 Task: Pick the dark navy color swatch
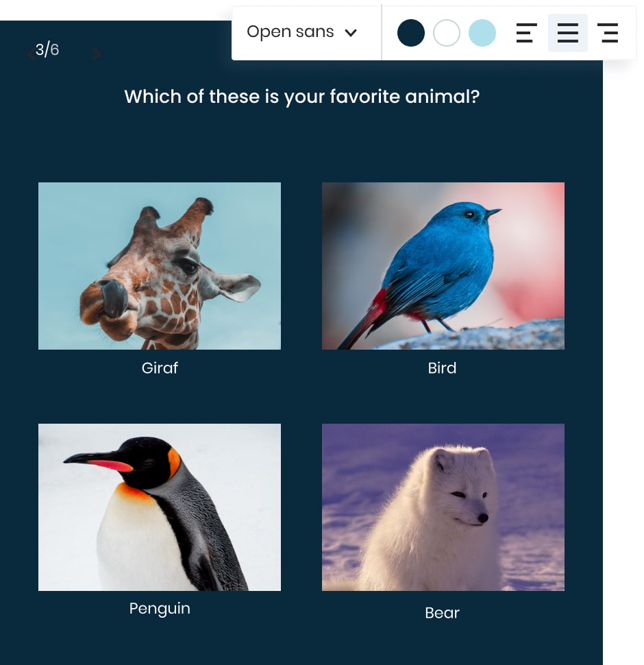(x=411, y=33)
